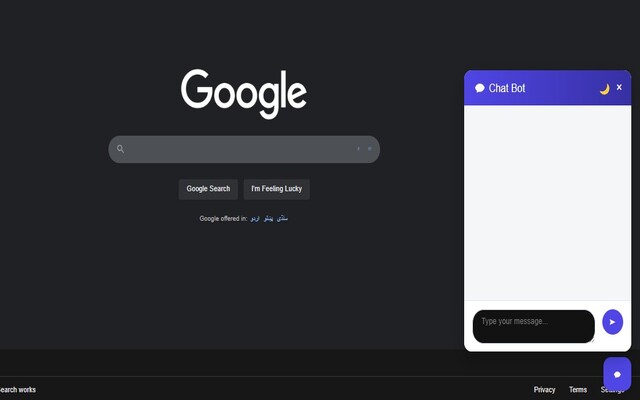
Task: Click the Google logo
Action: 244,94
